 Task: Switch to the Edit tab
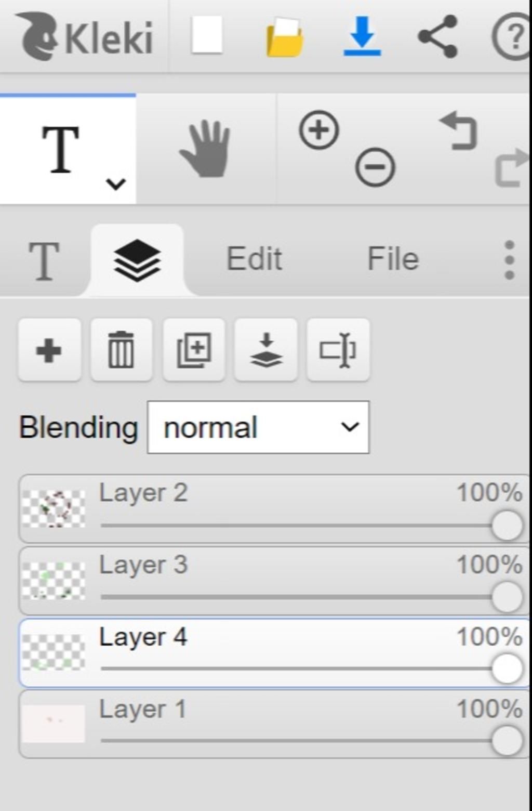[255, 259]
